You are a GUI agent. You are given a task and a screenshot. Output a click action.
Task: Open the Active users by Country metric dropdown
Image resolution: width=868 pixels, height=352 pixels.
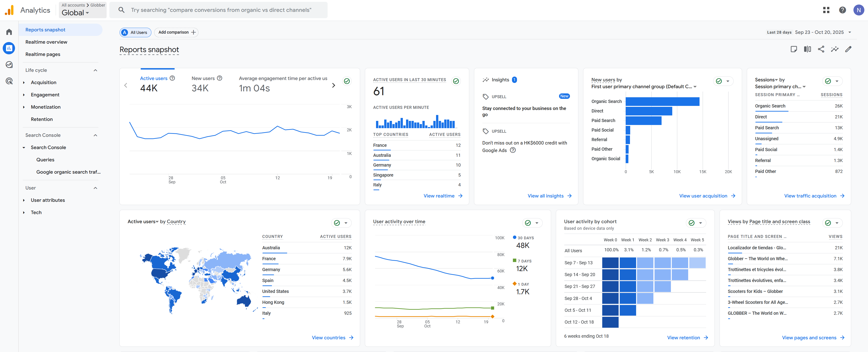[x=143, y=222]
